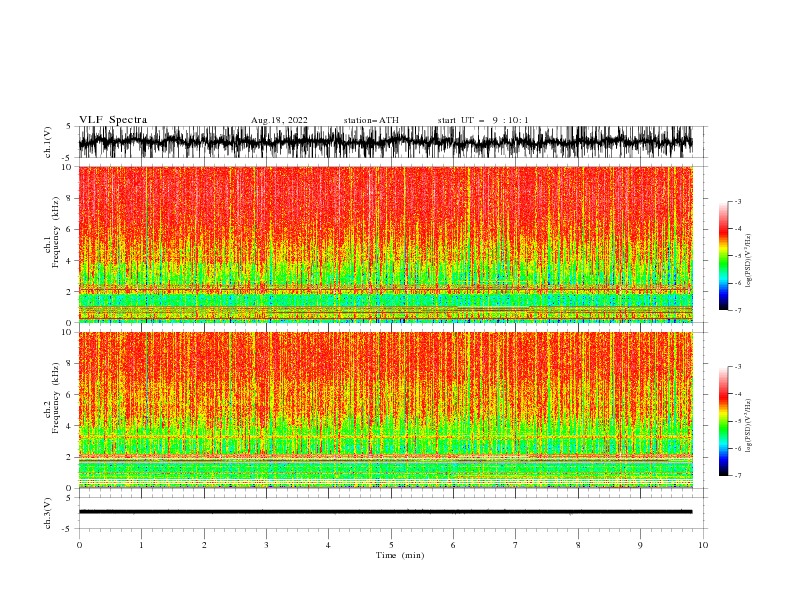Click the date text "Aug.18, 2022"
Image resolution: width=792 pixels, height=612 pixels.
[279, 120]
